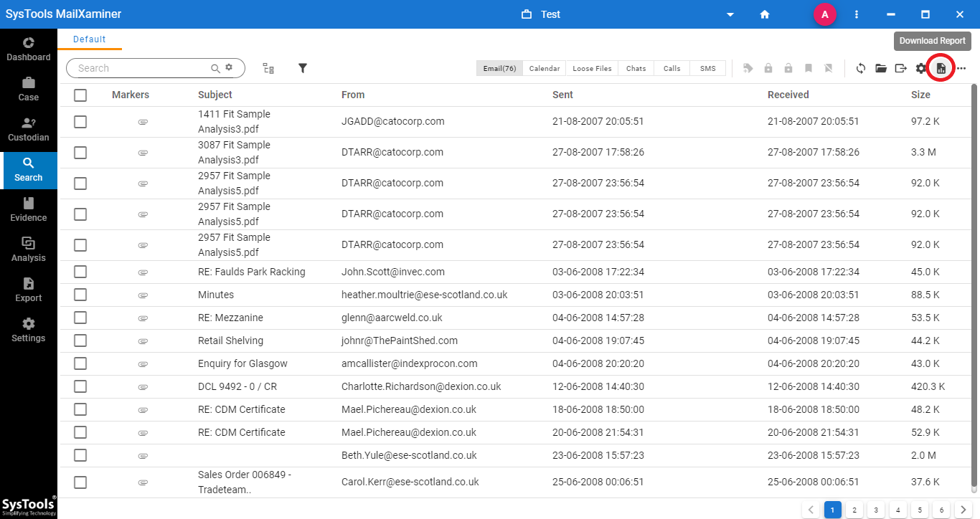Check the 3087 Fit Sample Analysis3.pdf row
The width and height of the screenshot is (980, 519).
[80, 153]
